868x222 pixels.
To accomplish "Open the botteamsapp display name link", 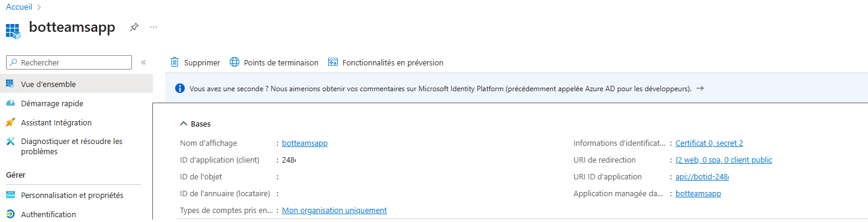I will coord(305,143).
